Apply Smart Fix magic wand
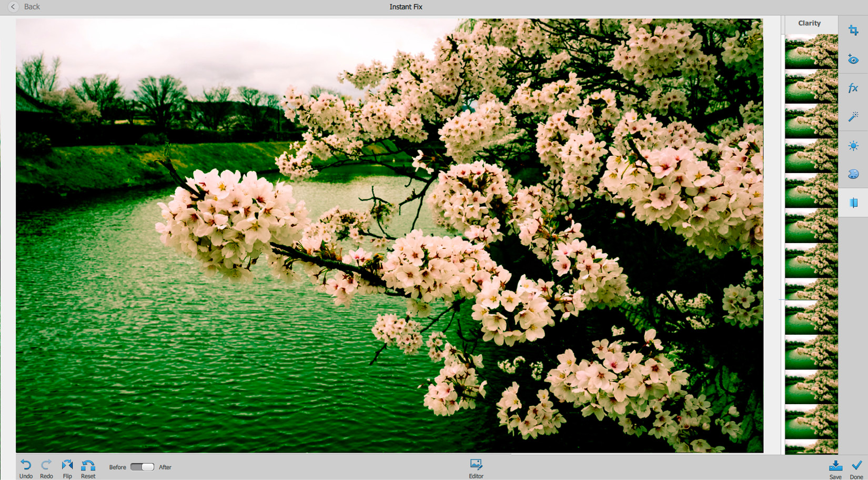 tap(853, 116)
